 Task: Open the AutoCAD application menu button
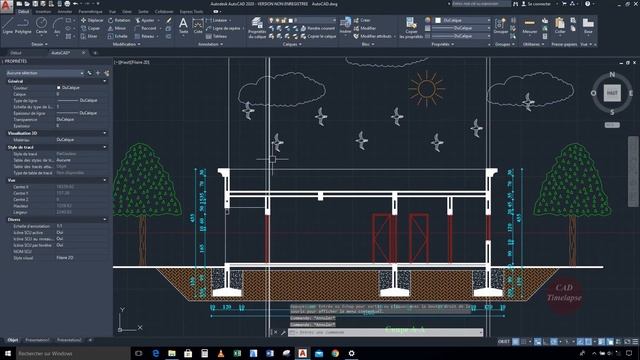(6, 6)
